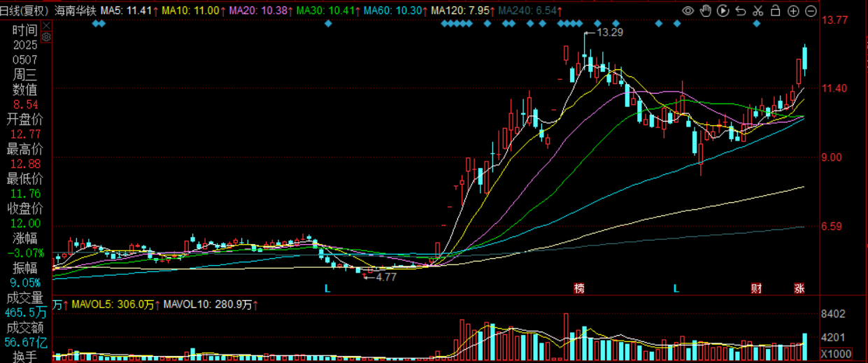Click the 振幅 label
Screen dimensions: 868x363
tap(24, 267)
